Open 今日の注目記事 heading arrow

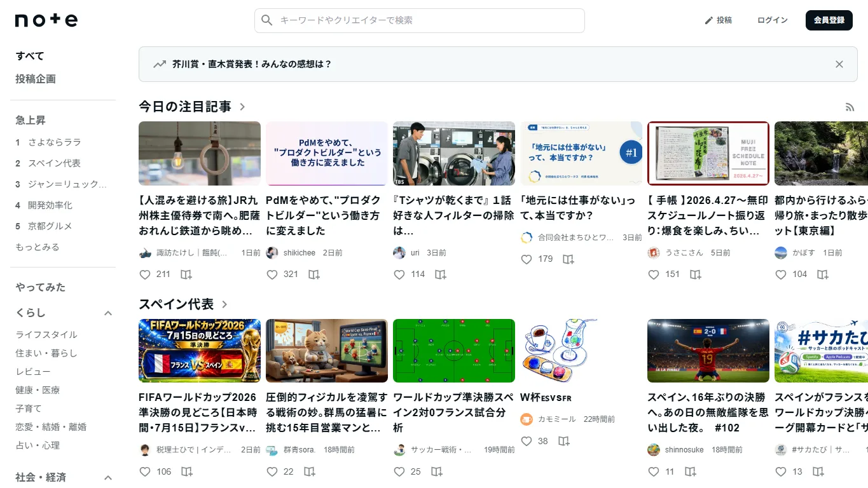click(x=242, y=107)
